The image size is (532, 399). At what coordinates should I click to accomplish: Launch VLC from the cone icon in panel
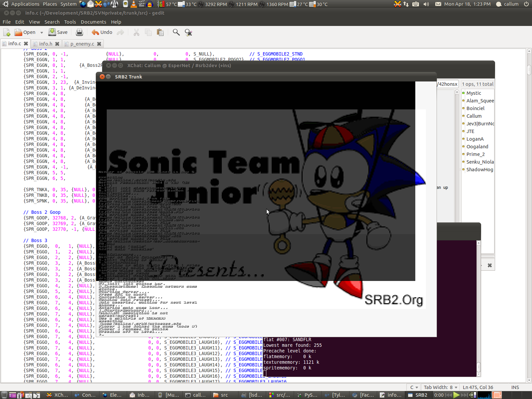pyautogui.click(x=133, y=4)
